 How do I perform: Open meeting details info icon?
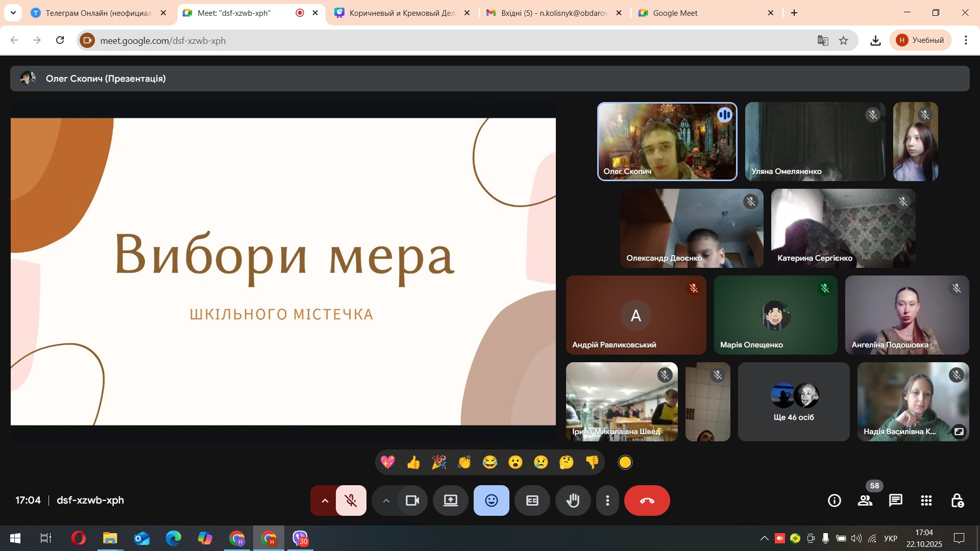[x=834, y=500]
